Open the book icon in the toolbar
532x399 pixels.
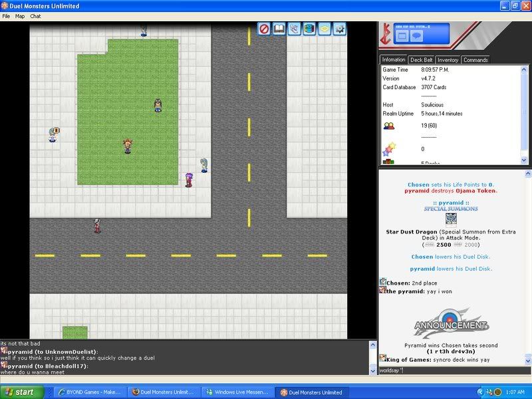point(279,29)
